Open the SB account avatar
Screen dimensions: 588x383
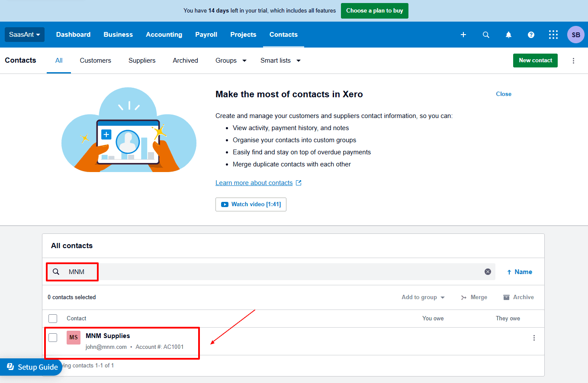[x=575, y=35]
